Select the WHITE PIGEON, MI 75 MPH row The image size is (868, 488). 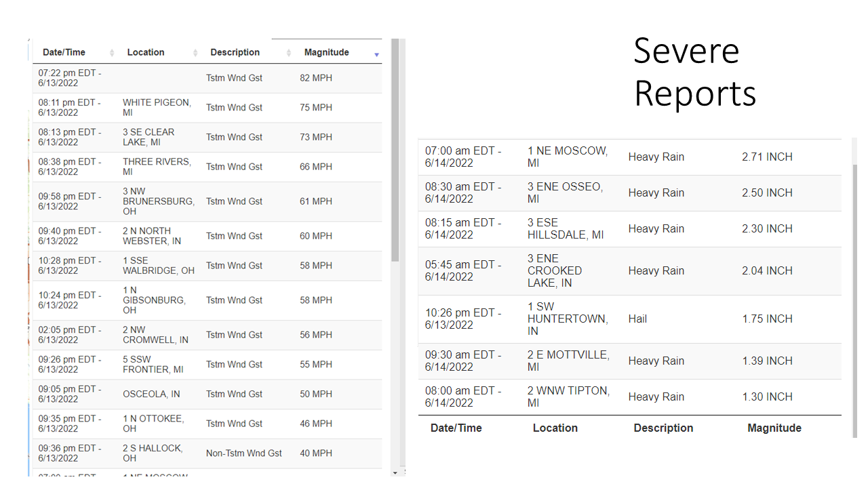[x=207, y=108]
